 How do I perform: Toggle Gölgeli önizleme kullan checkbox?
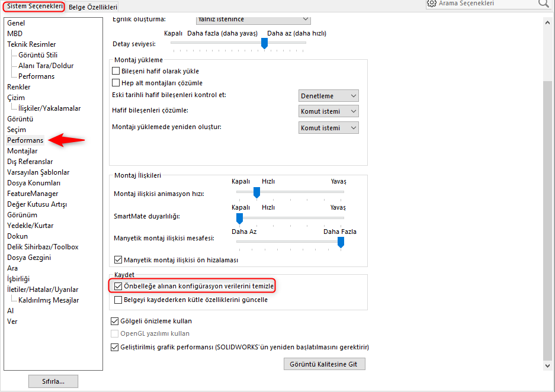pyautogui.click(x=115, y=321)
